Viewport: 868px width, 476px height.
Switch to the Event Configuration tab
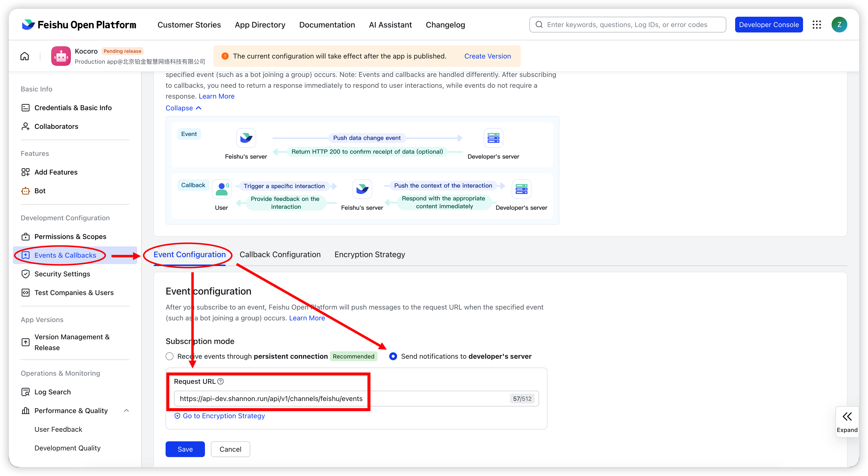189,254
